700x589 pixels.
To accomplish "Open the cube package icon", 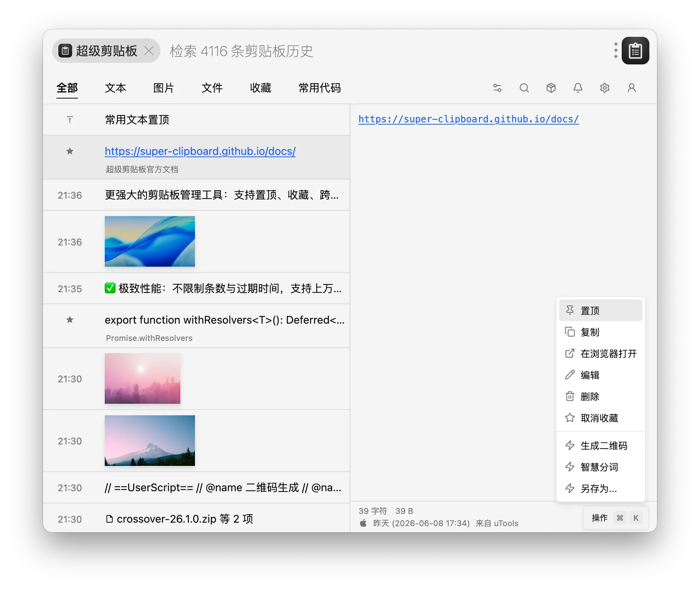I will click(x=551, y=88).
